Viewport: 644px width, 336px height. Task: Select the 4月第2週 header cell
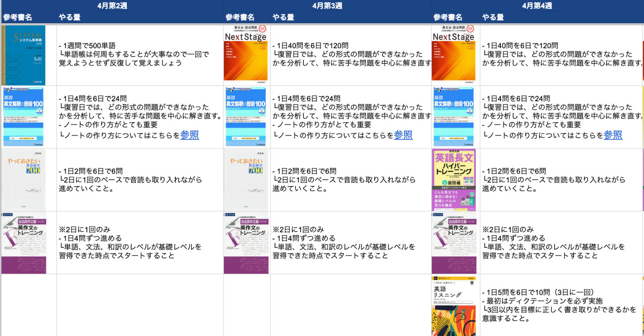[112, 6]
